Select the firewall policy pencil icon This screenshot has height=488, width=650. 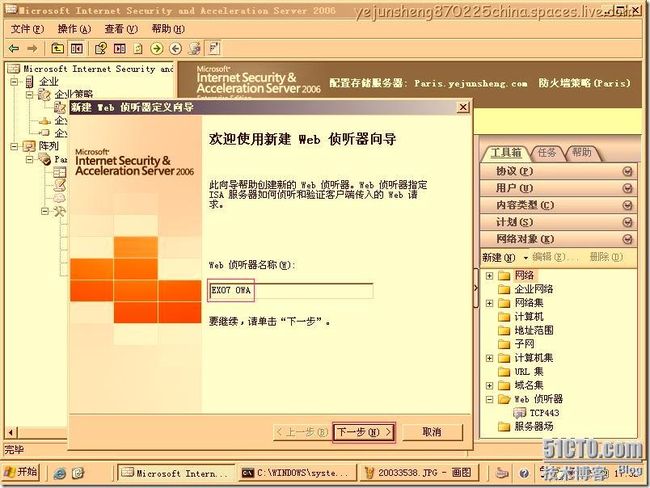[x=60, y=185]
